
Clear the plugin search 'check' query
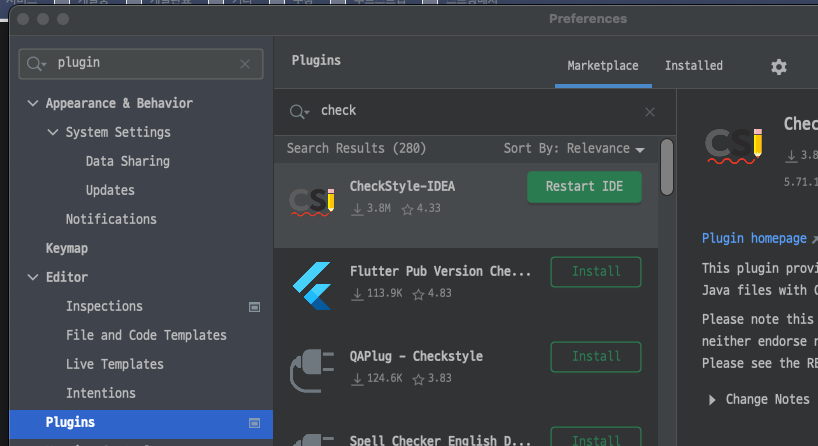click(649, 112)
